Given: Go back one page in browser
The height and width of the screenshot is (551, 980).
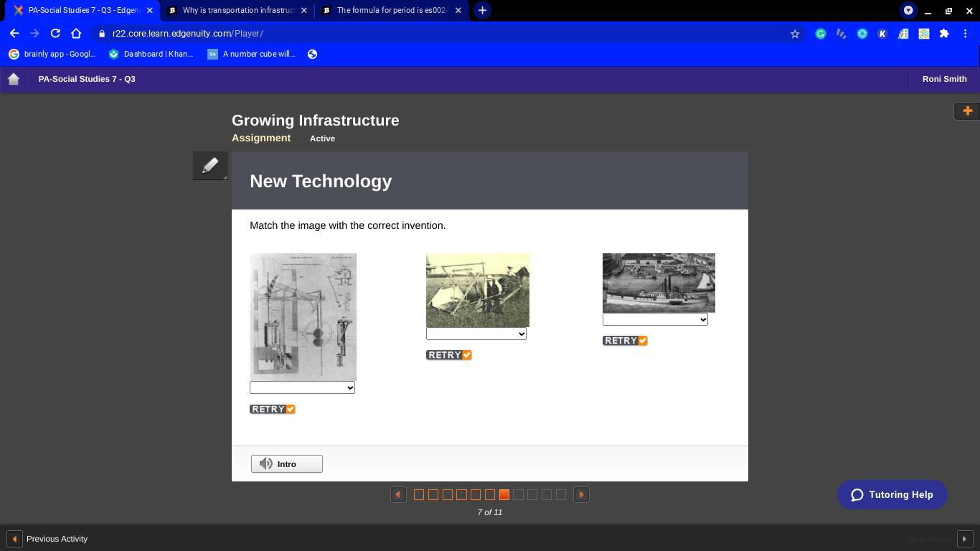Looking at the screenshot, I should point(14,33).
